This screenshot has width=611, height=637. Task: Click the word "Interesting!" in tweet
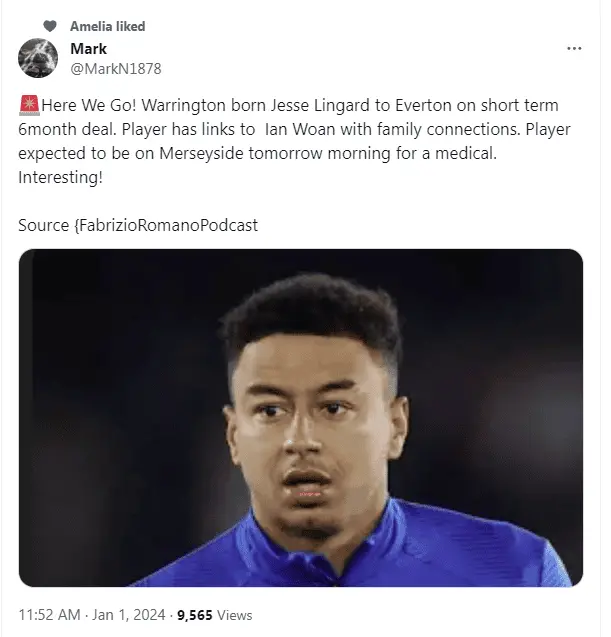click(x=60, y=176)
